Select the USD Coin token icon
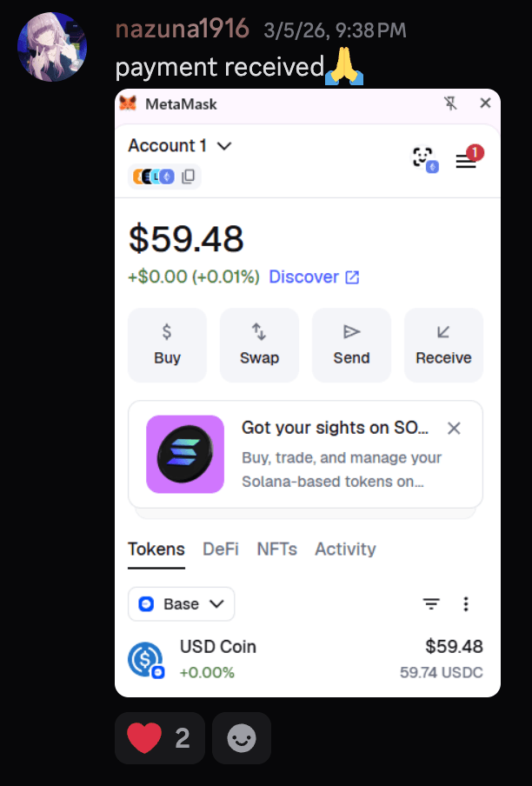 click(147, 658)
